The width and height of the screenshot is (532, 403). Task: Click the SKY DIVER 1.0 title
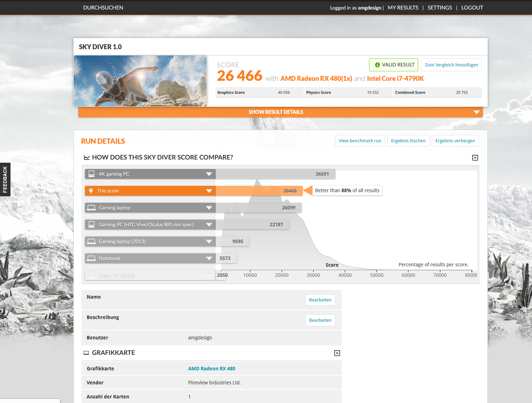100,47
